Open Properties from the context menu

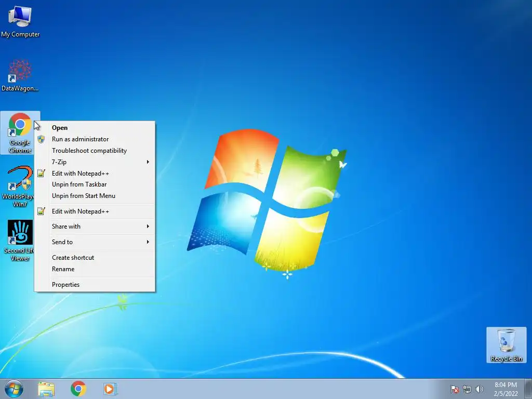[95, 285]
